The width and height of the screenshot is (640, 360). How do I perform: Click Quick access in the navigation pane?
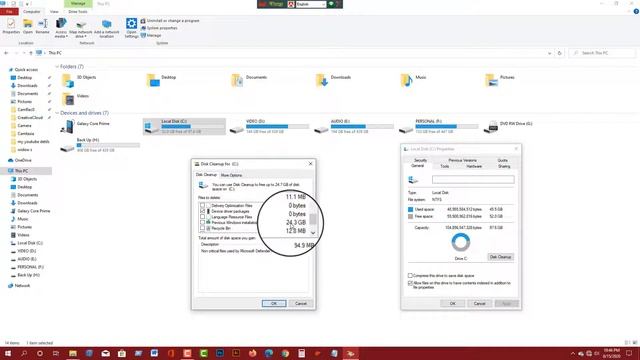[26, 70]
